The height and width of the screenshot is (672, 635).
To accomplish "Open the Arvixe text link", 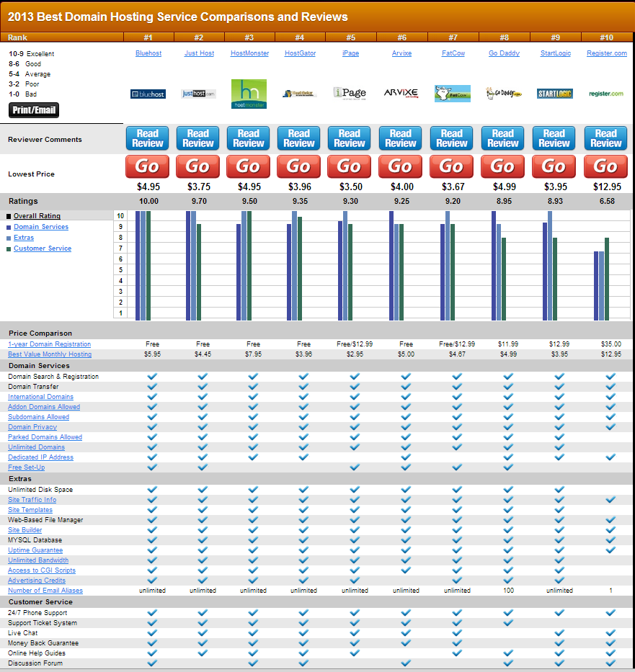I will pos(401,53).
